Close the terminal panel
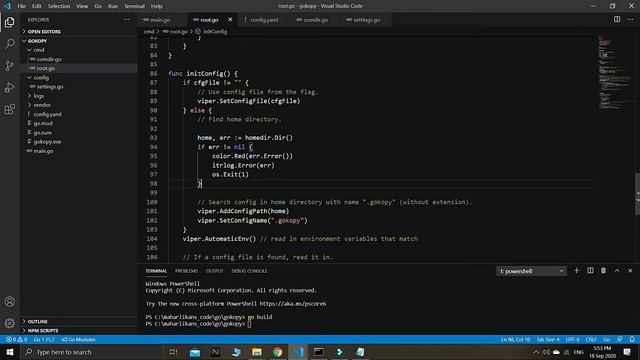640x360 pixels. 630,271
